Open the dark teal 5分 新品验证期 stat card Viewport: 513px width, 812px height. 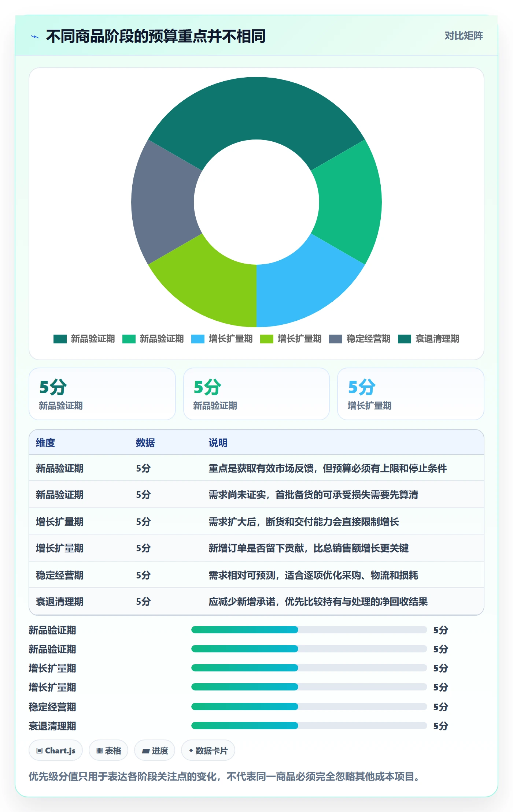(x=102, y=394)
